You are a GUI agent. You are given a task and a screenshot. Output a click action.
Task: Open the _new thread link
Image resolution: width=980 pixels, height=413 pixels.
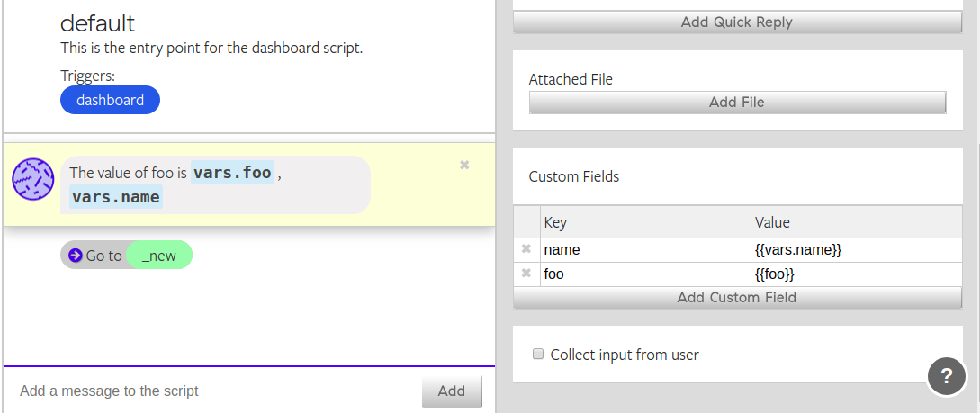coord(159,255)
